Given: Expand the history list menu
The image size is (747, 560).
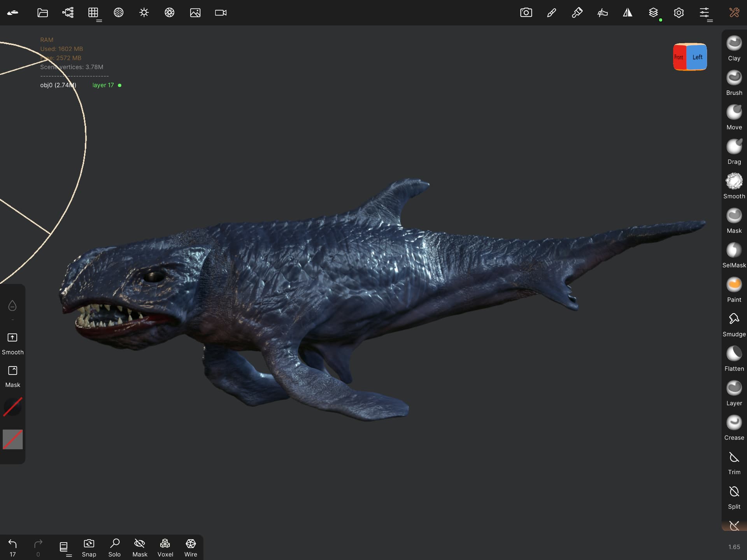Looking at the screenshot, I should (64, 548).
